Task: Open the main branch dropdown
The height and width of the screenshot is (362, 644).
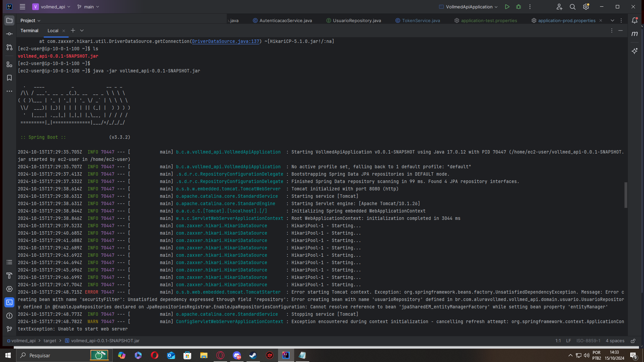Action: click(88, 7)
